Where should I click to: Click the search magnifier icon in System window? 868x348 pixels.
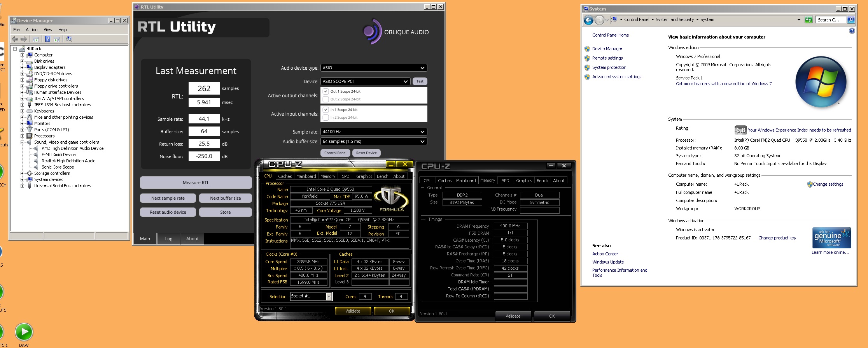[851, 20]
